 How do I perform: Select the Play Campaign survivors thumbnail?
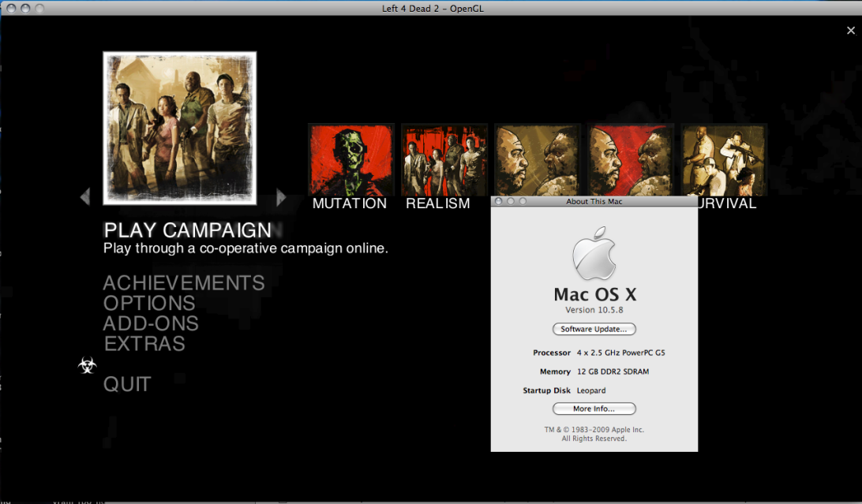point(180,129)
